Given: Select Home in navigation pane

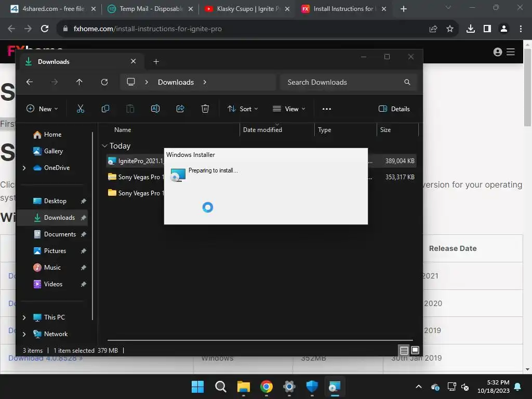Looking at the screenshot, I should (52, 135).
